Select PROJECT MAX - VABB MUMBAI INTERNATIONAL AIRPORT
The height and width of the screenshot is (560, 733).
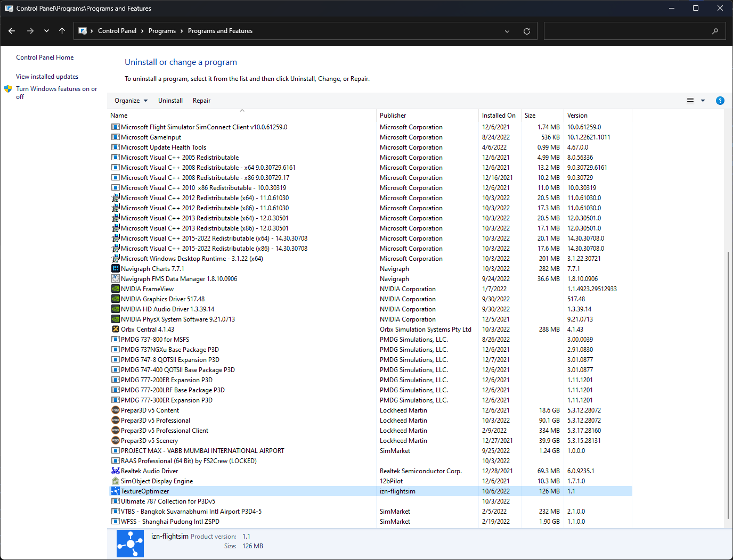(370, 451)
